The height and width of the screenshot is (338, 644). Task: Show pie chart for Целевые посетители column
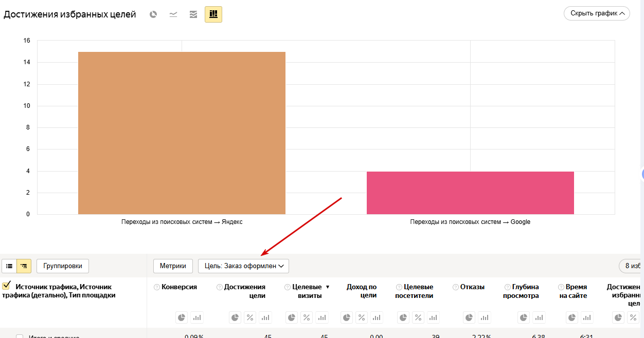[403, 317]
